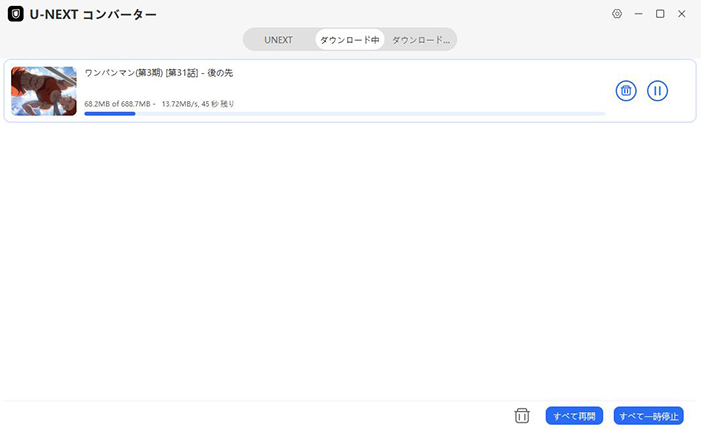Switch to the UNEXT tab
This screenshot has height=430, width=701.
point(278,40)
